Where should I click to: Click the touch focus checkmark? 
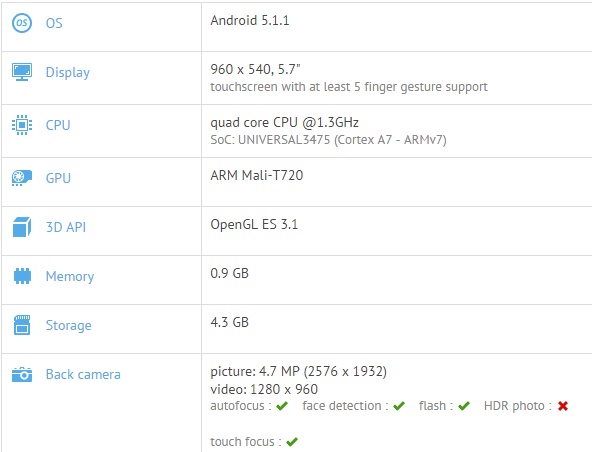click(x=292, y=441)
